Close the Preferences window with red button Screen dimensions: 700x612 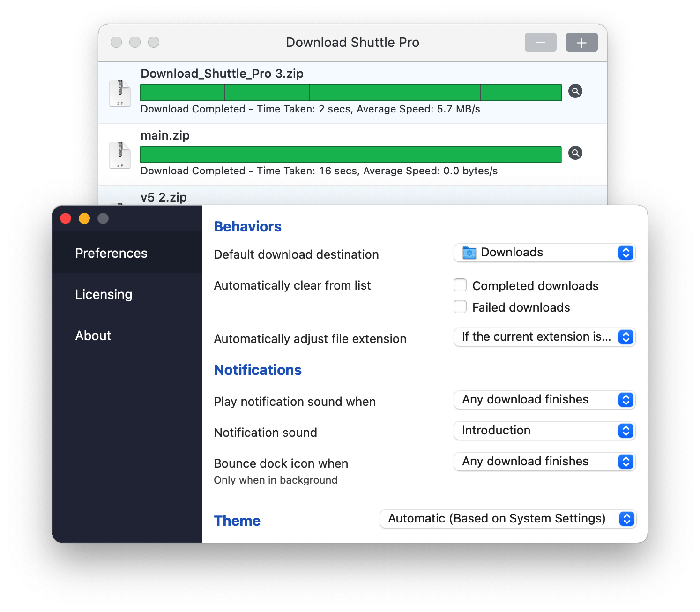coord(66,218)
